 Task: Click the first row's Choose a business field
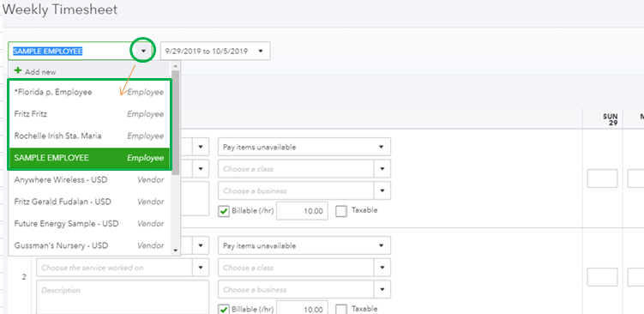point(296,190)
